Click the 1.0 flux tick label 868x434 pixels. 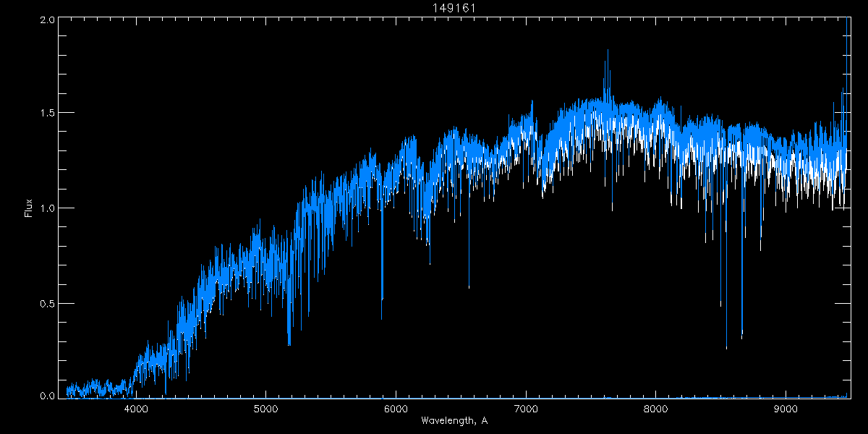[47, 208]
